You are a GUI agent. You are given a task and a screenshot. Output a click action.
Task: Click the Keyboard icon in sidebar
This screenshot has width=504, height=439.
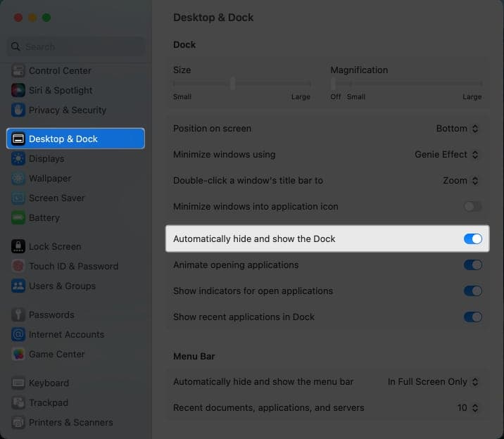(18, 383)
